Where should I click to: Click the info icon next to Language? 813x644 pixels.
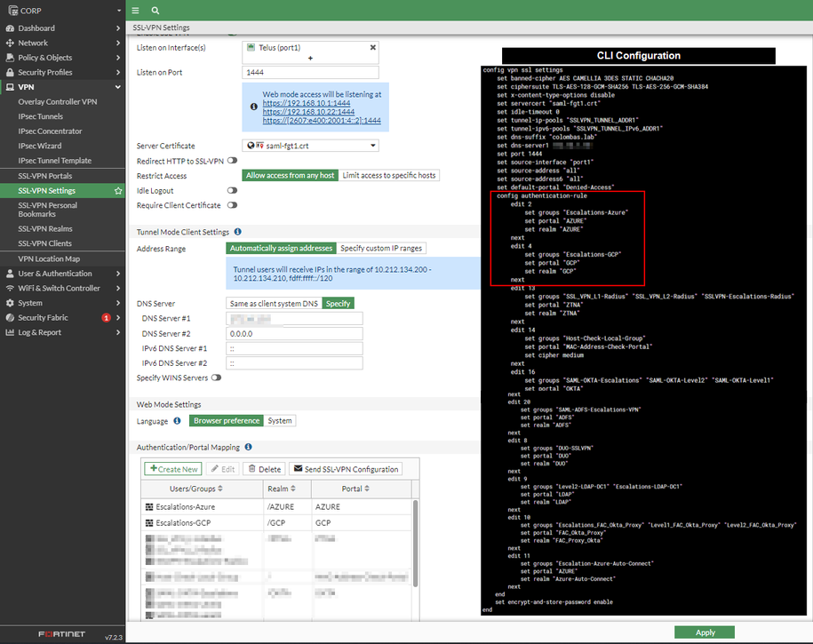click(178, 420)
